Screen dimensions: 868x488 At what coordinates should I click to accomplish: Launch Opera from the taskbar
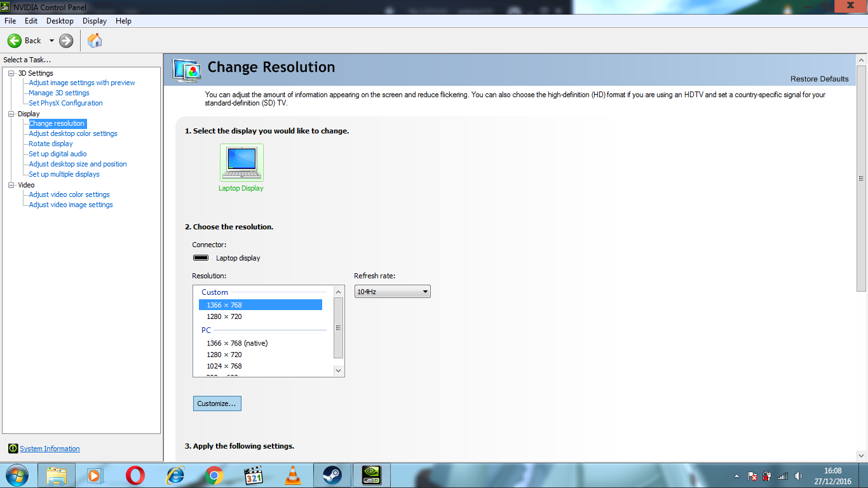click(135, 475)
